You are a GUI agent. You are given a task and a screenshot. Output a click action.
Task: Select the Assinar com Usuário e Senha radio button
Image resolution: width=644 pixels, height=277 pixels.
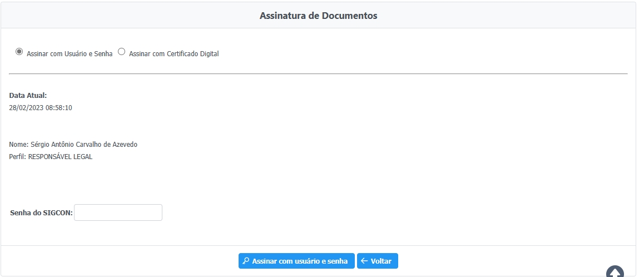click(x=19, y=52)
